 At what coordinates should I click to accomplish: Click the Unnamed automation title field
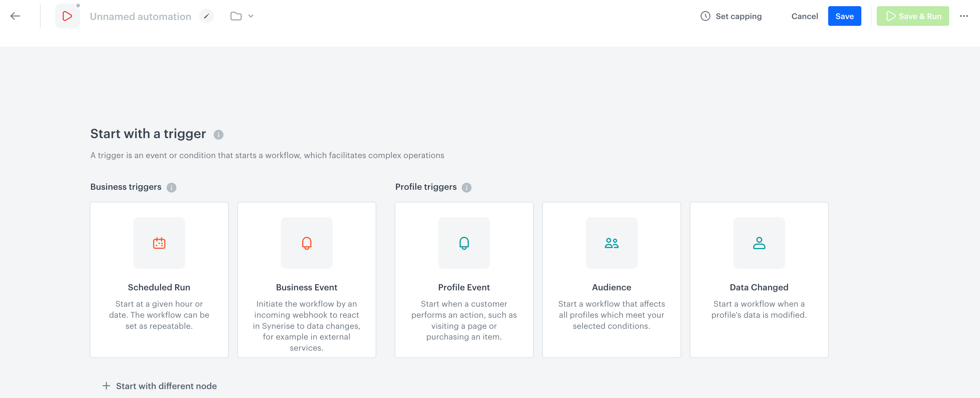(x=140, y=16)
